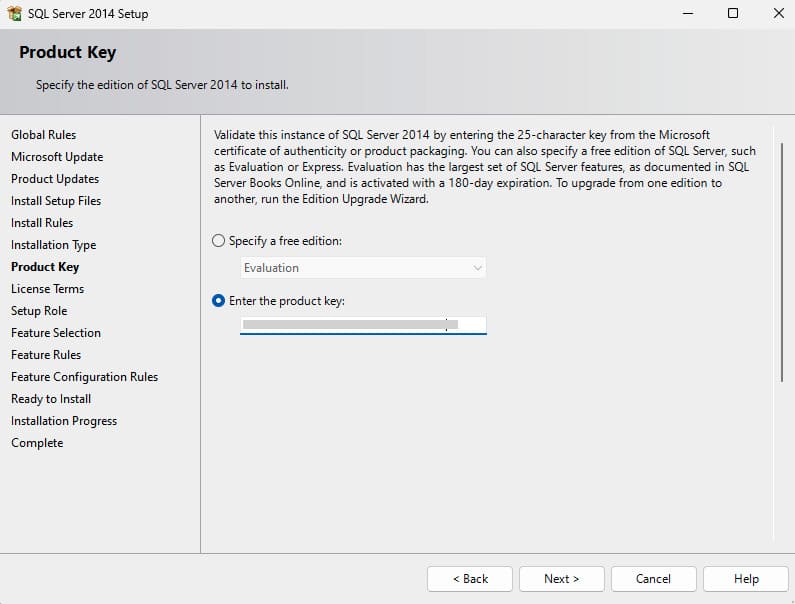Open Help for the setup wizard

745,579
